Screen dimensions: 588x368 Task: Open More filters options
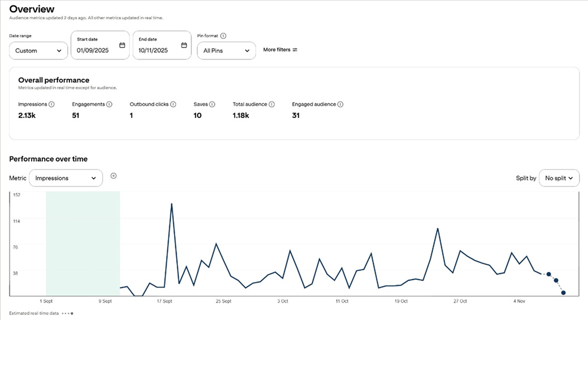(x=280, y=50)
